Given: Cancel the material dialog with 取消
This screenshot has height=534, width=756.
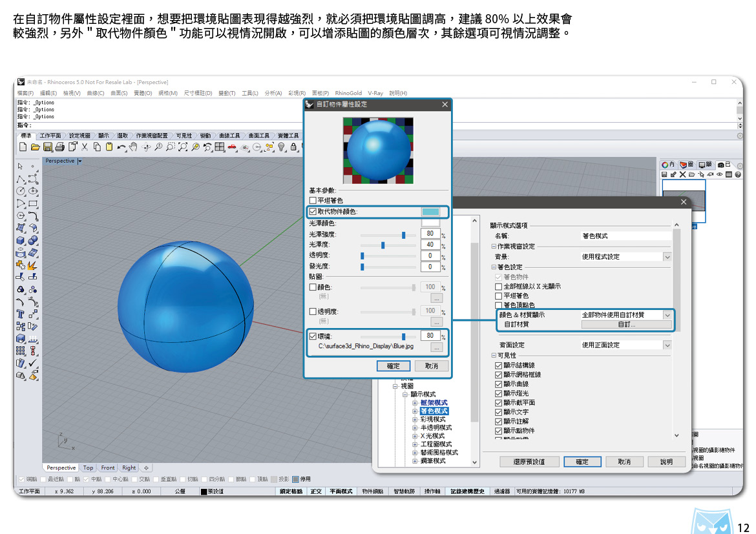Looking at the screenshot, I should click(432, 366).
